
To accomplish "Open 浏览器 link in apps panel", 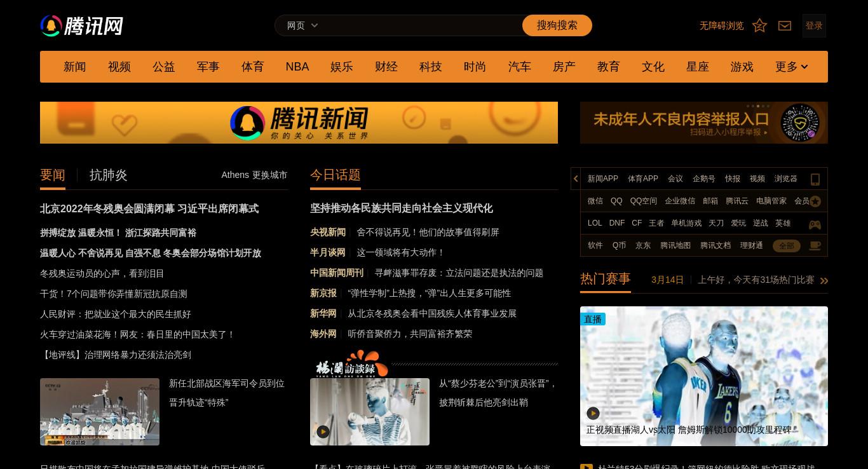I will (786, 179).
